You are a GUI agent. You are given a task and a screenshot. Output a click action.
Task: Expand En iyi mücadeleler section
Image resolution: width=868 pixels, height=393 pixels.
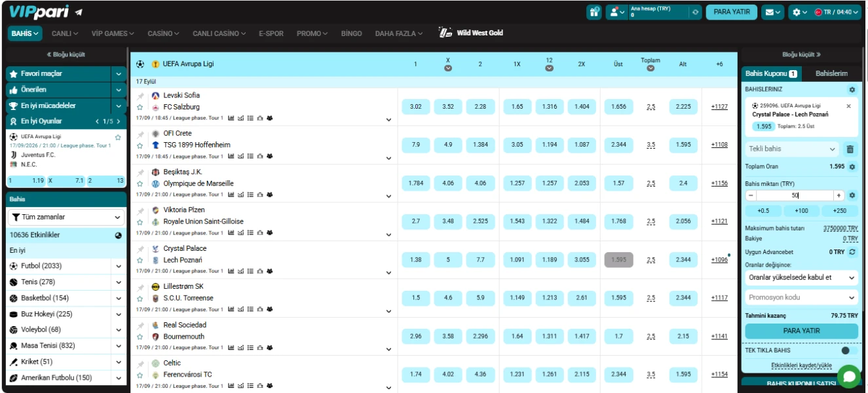(x=119, y=105)
